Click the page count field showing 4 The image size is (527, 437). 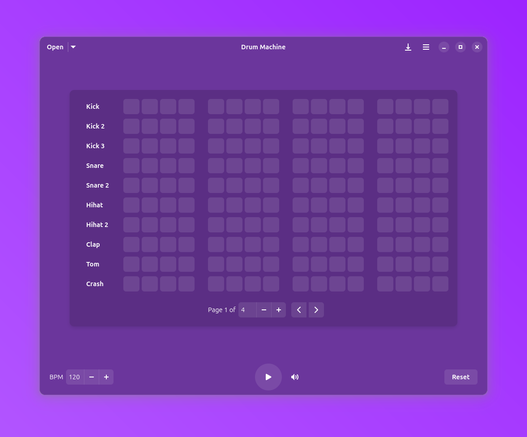click(247, 310)
